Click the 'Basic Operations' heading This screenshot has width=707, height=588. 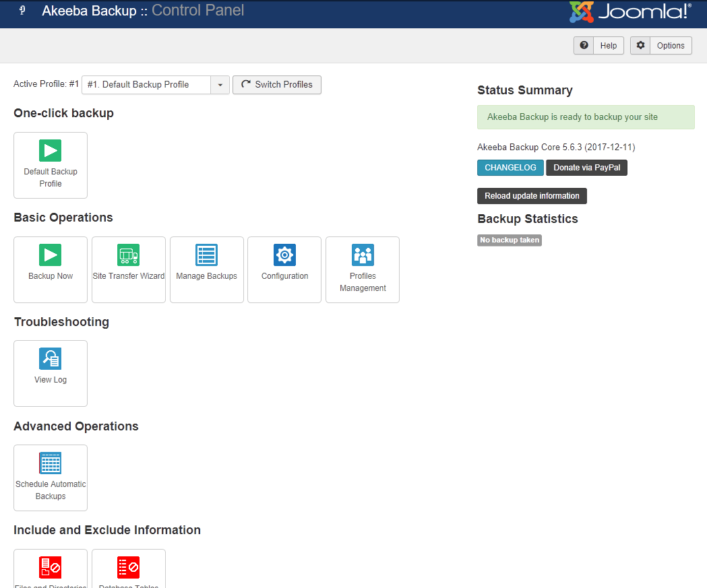click(63, 218)
